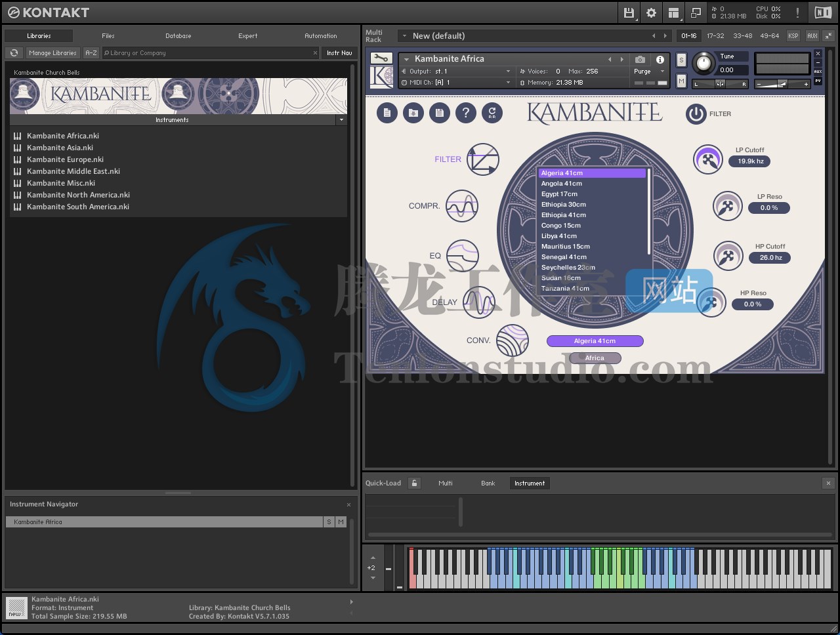The height and width of the screenshot is (635, 840).
Task: Click the Manage Libraries button
Action: point(52,53)
